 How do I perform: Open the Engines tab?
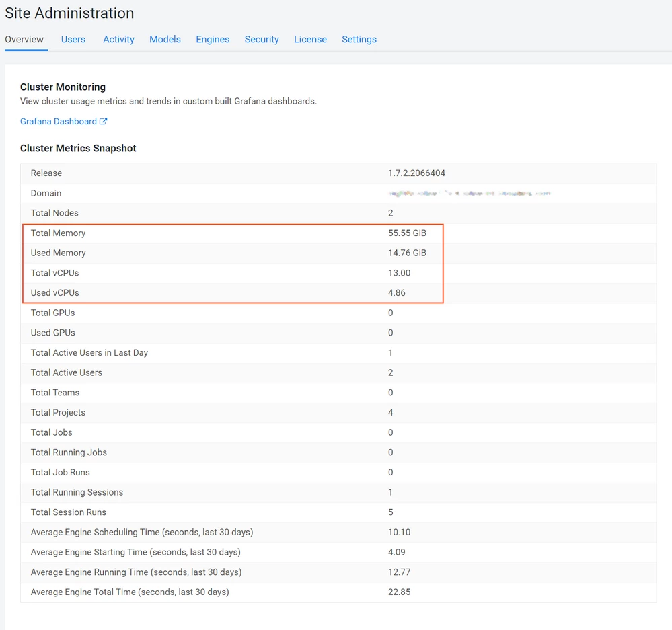click(213, 40)
